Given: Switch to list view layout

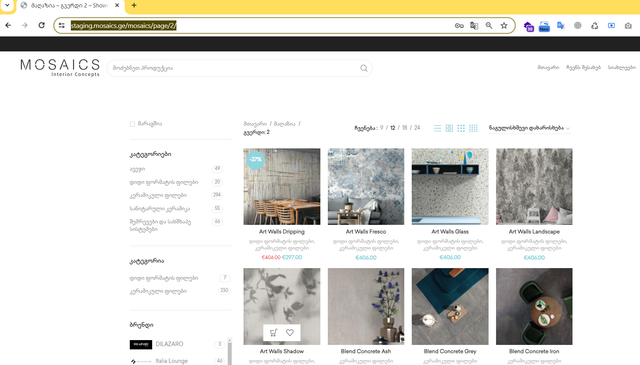Looking at the screenshot, I should click(x=438, y=128).
